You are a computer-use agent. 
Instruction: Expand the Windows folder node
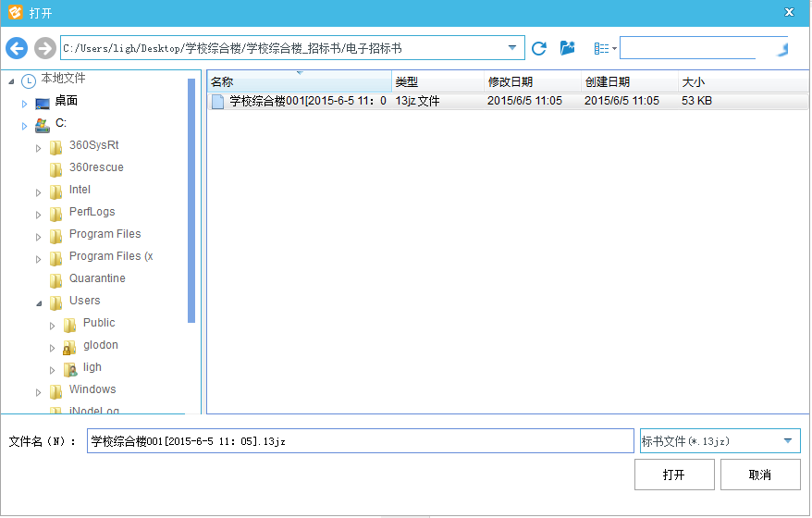pos(39,390)
